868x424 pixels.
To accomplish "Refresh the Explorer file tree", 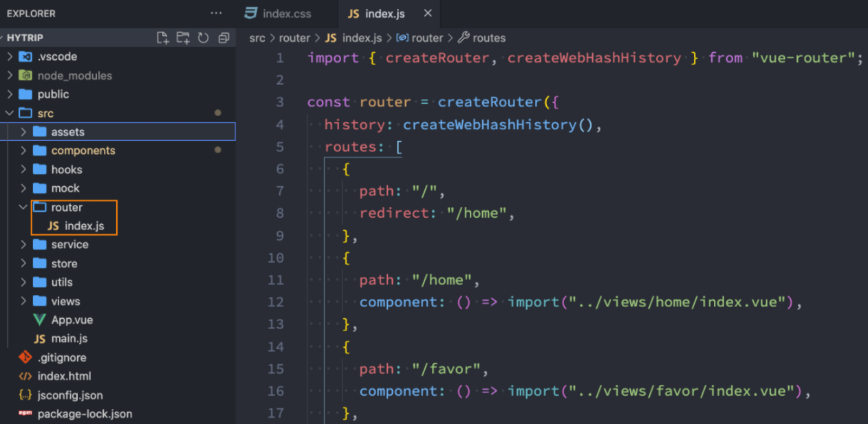I will 203,38.
